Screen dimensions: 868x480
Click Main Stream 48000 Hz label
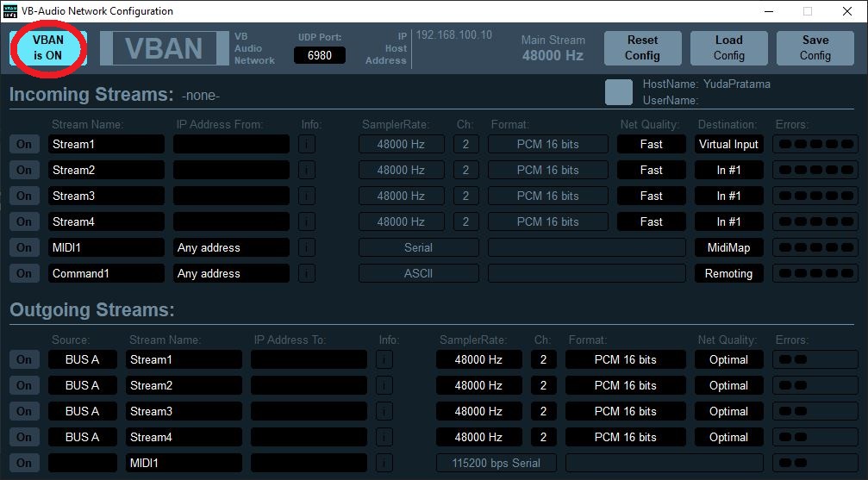(x=553, y=47)
